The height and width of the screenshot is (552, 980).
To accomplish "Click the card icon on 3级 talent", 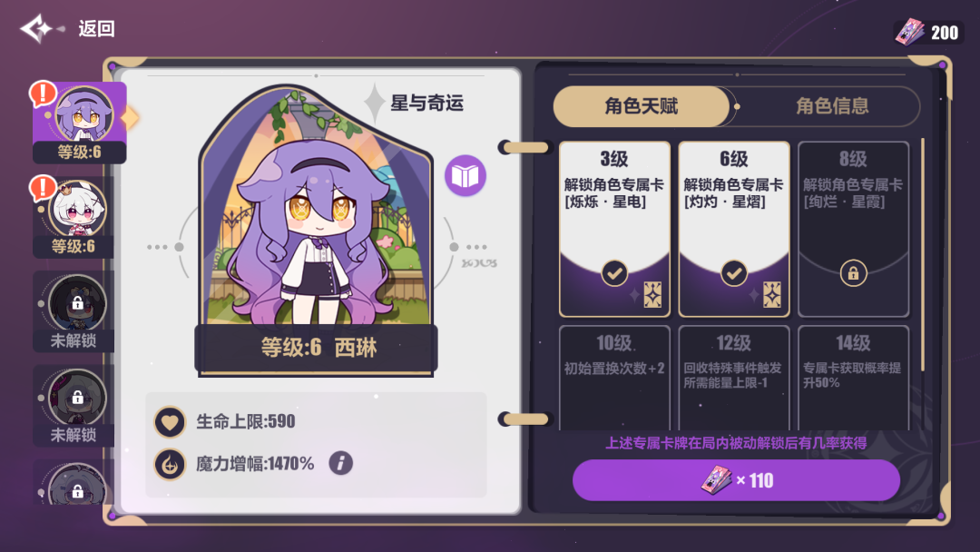I will click(x=652, y=294).
